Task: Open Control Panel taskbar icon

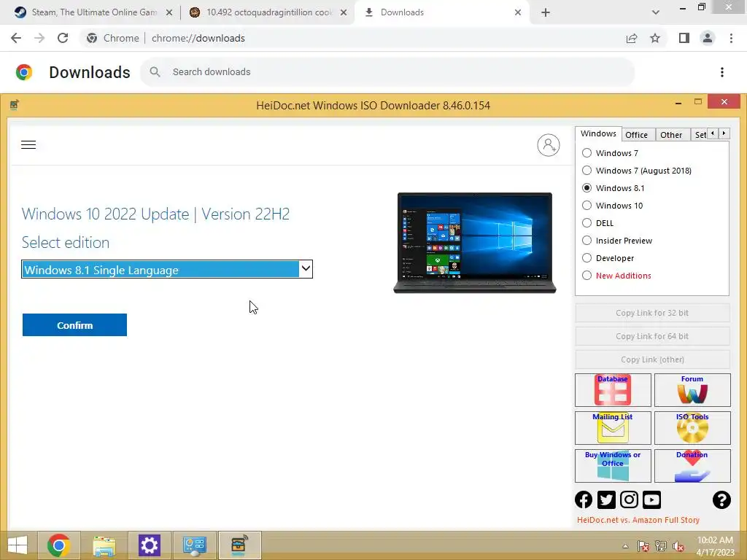Action: (194, 545)
